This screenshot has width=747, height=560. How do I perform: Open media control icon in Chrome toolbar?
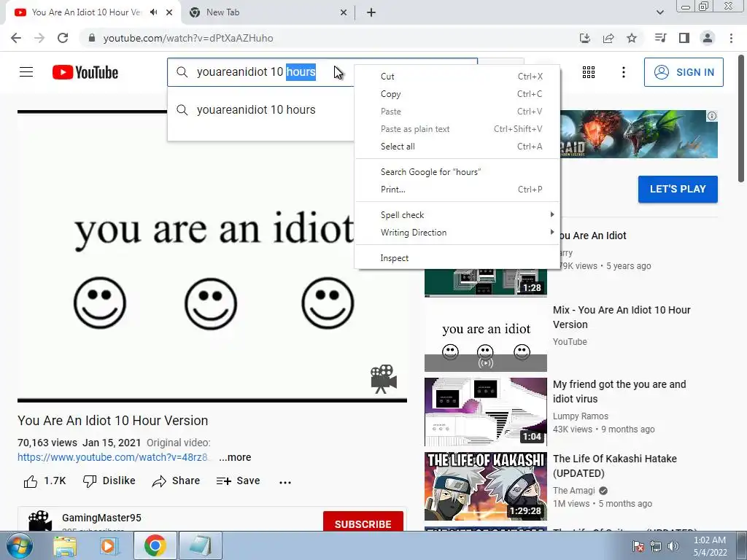(660, 38)
